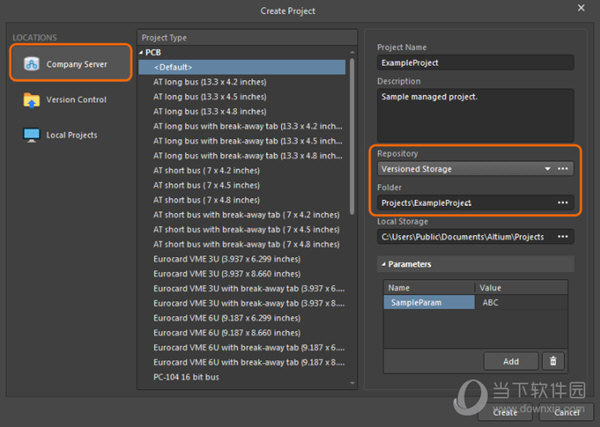Click the Name column header
This screenshot has width=600, height=427.
tap(429, 287)
